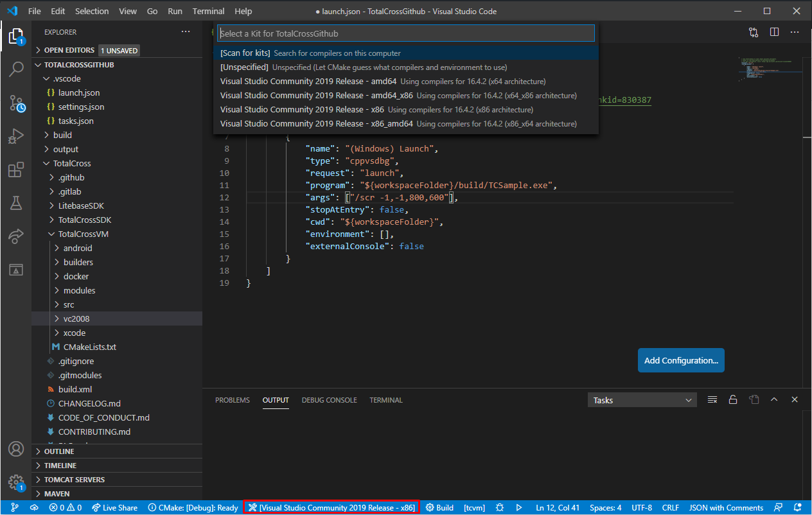Open the Terminal menu

pyautogui.click(x=209, y=11)
